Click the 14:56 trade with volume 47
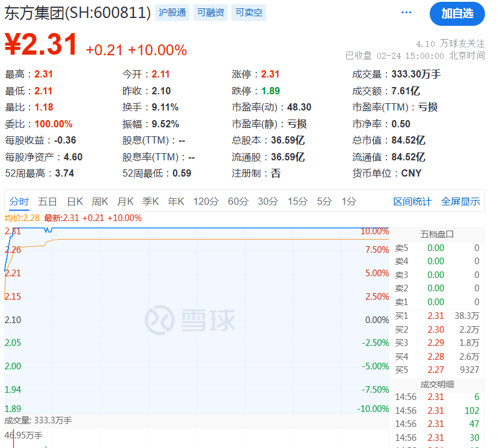 pos(437,424)
